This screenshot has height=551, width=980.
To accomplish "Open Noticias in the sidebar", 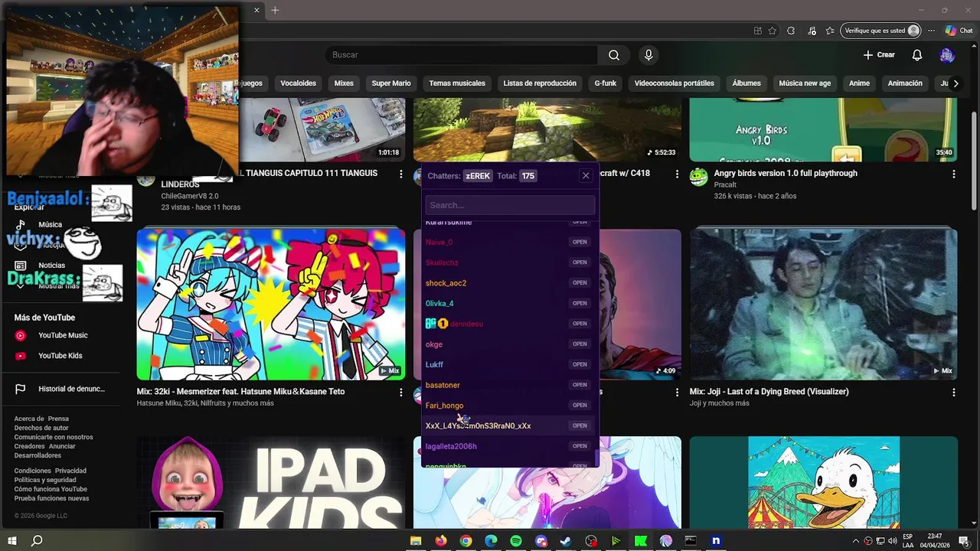I will tap(51, 265).
